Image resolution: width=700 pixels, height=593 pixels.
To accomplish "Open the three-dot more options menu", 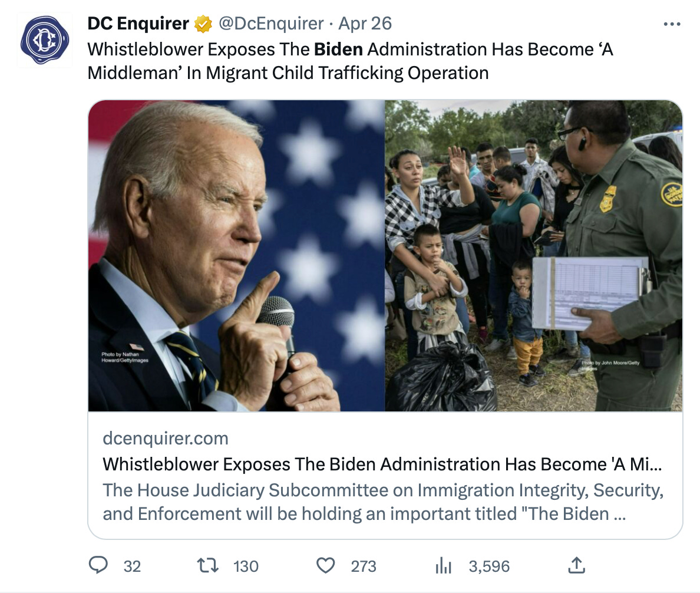I will tap(672, 24).
